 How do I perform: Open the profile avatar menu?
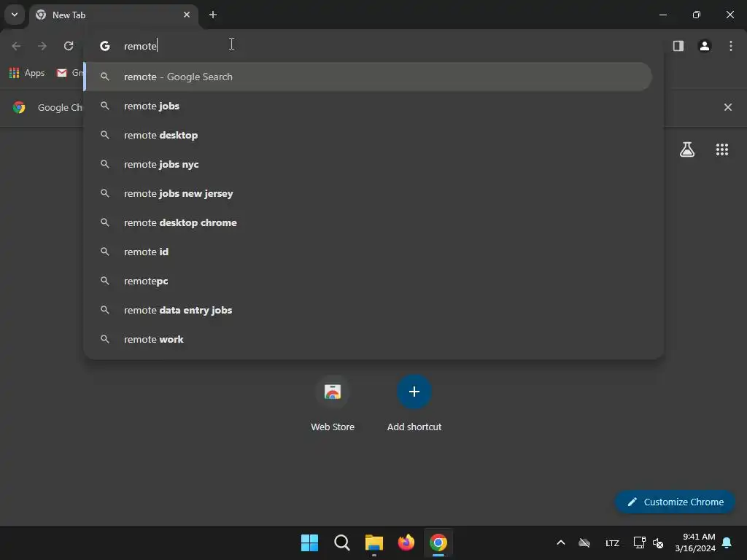(705, 46)
